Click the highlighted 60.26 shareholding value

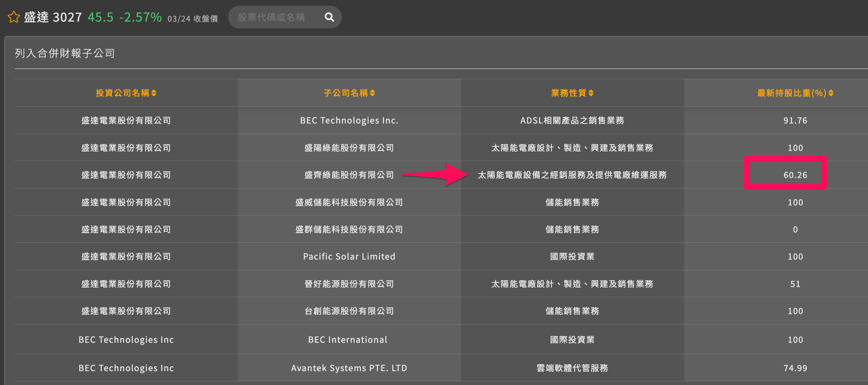(795, 175)
